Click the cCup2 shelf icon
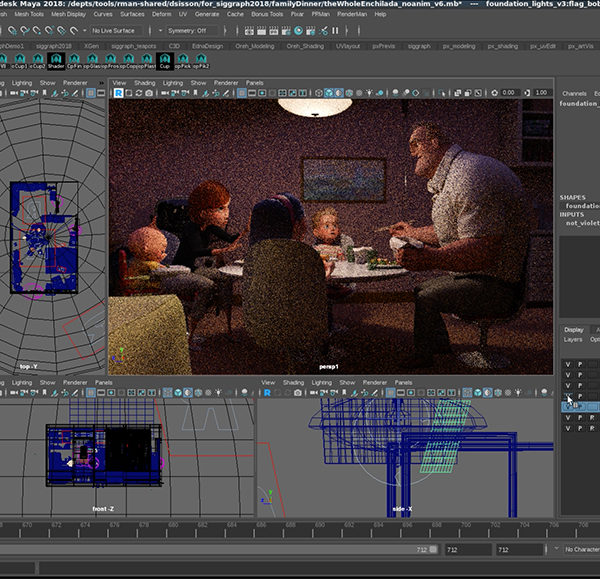This screenshot has height=579, width=600. click(x=38, y=61)
